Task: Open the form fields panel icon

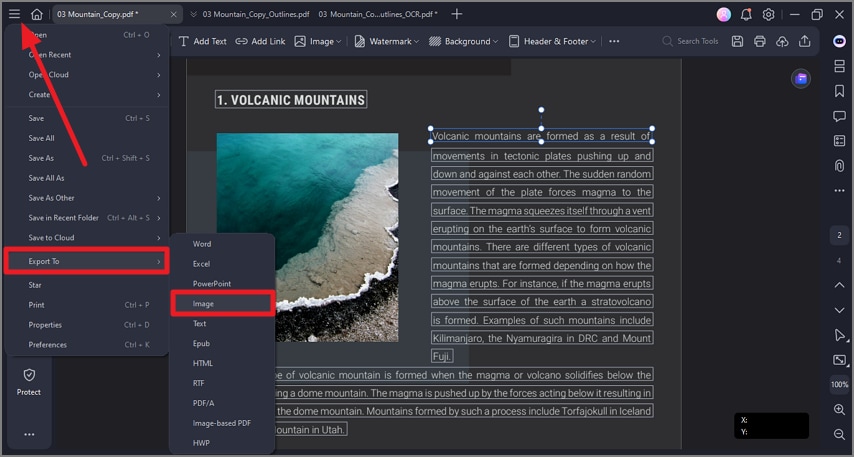Action: (839, 141)
